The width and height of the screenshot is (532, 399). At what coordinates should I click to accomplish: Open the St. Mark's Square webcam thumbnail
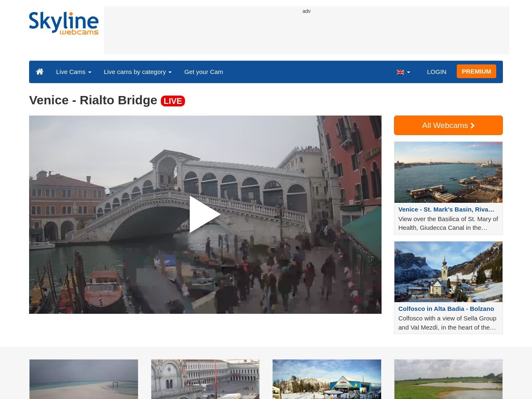click(x=205, y=379)
